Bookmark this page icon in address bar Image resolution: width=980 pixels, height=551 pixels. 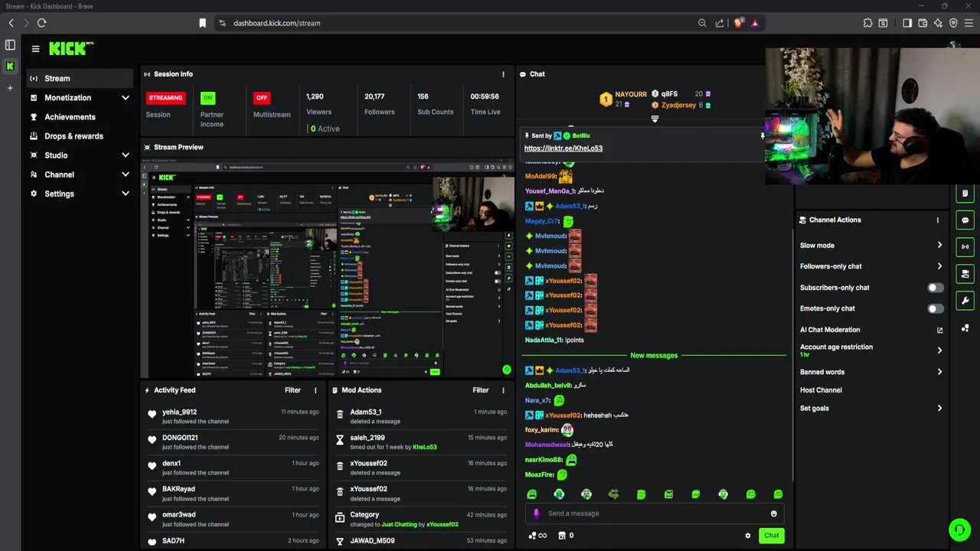202,23
